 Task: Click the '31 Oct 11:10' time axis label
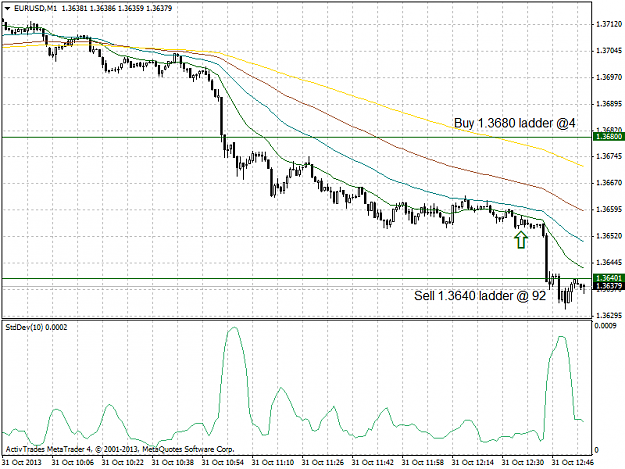click(273, 462)
